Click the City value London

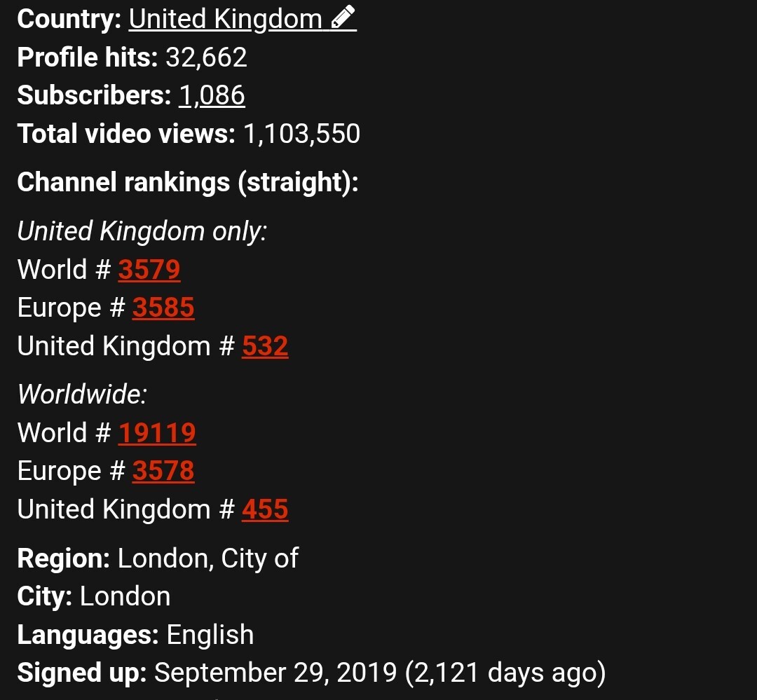pyautogui.click(x=125, y=596)
